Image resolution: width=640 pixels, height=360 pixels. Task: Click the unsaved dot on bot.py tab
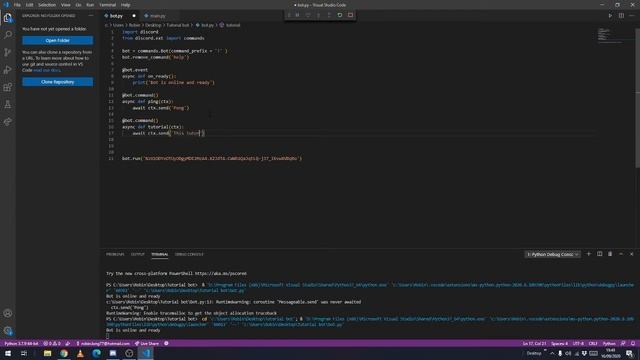(134, 16)
